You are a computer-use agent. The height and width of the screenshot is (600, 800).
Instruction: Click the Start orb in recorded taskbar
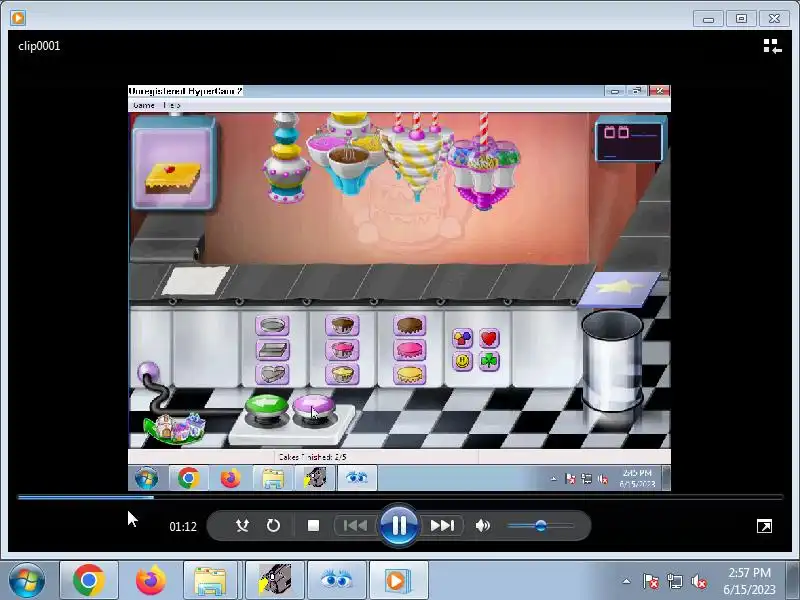tap(147, 478)
